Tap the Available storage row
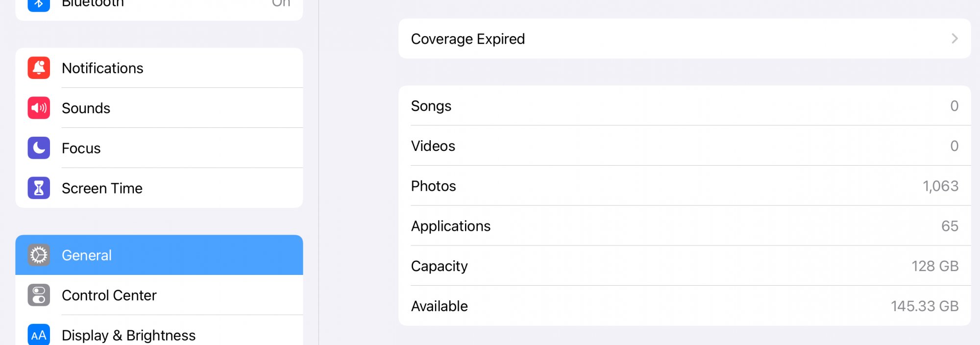 [x=684, y=306]
